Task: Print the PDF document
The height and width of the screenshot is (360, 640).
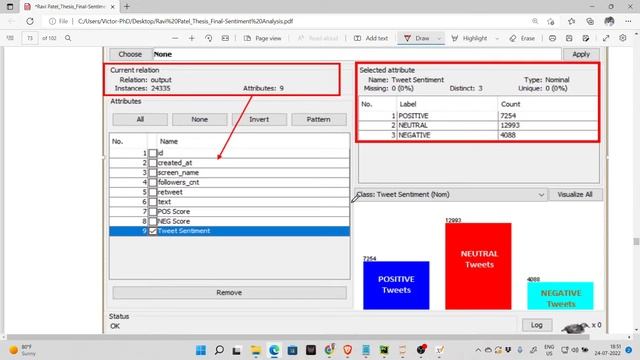Action: pos(552,38)
